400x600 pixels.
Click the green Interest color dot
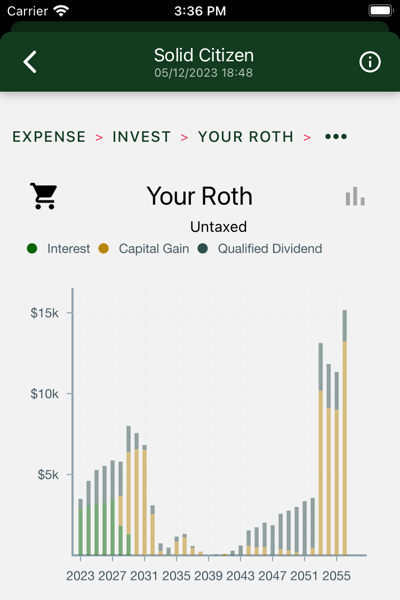(32, 249)
